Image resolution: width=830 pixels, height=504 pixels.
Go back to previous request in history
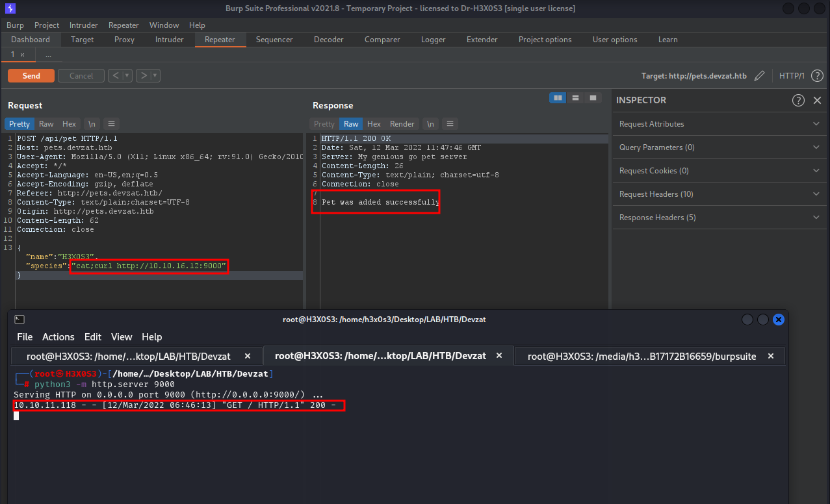pyautogui.click(x=114, y=76)
